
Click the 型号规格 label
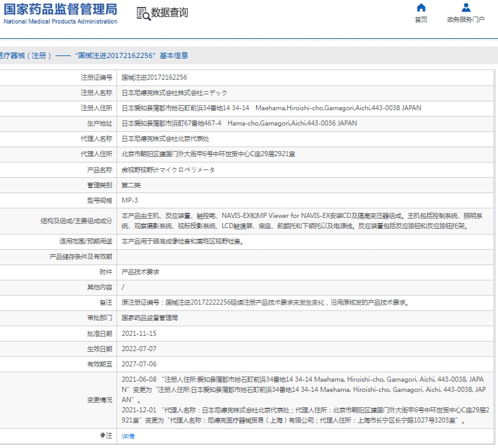pos(100,201)
